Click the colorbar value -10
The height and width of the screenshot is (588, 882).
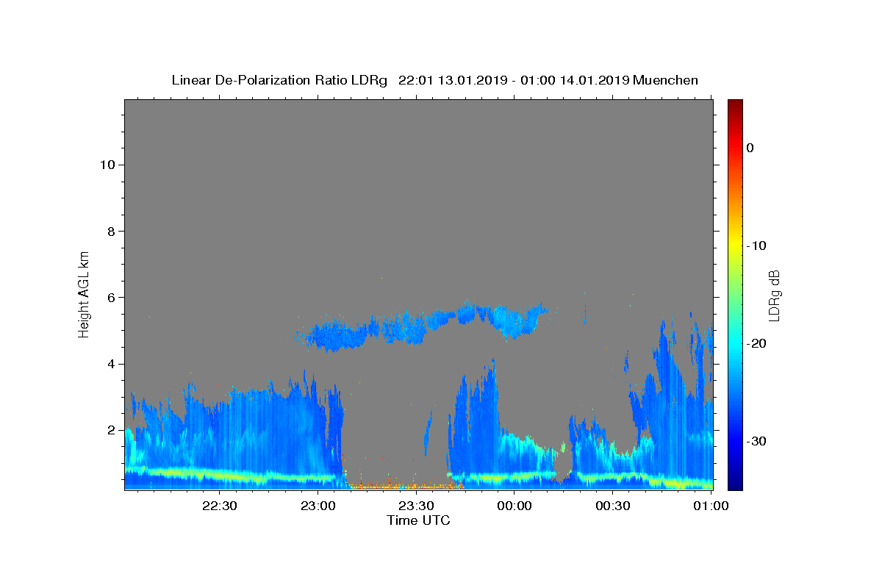pyautogui.click(x=756, y=245)
